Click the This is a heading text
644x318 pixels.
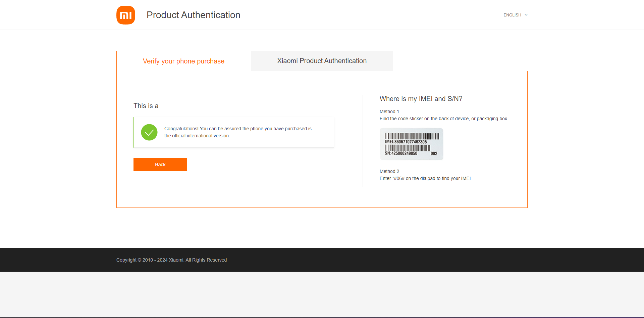146,106
